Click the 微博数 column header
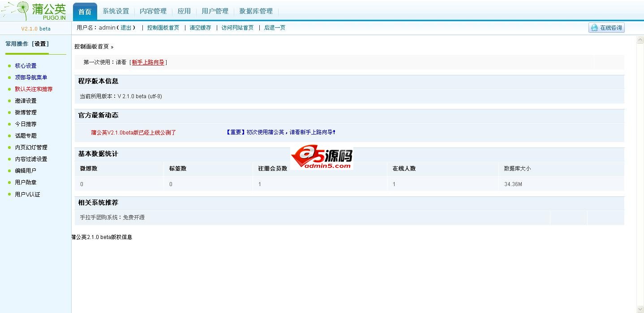The width and height of the screenshot is (644, 313). click(x=89, y=169)
